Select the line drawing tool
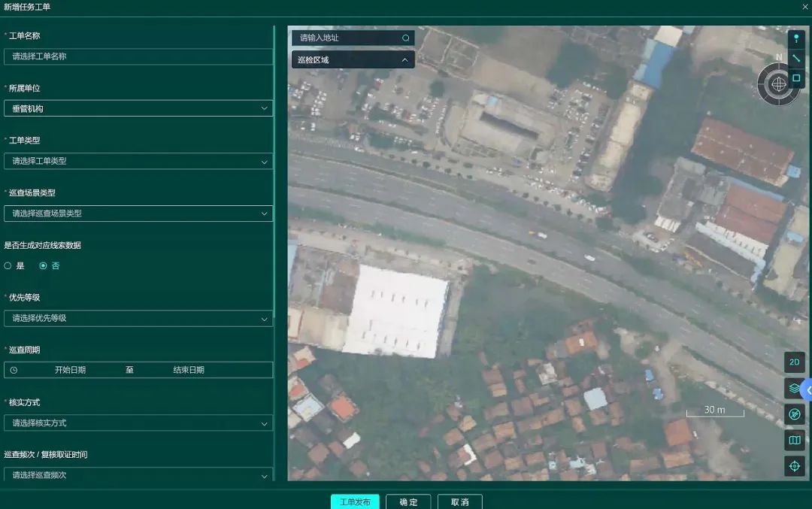 click(796, 58)
